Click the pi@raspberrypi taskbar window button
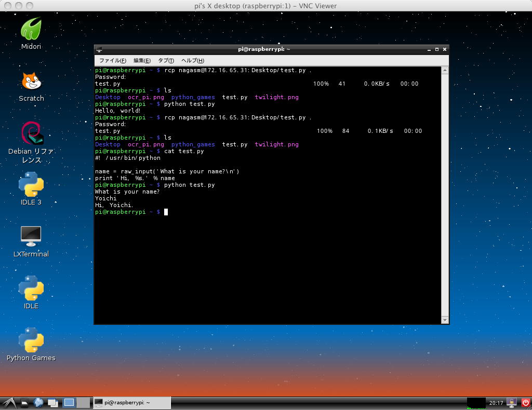 coord(131,402)
